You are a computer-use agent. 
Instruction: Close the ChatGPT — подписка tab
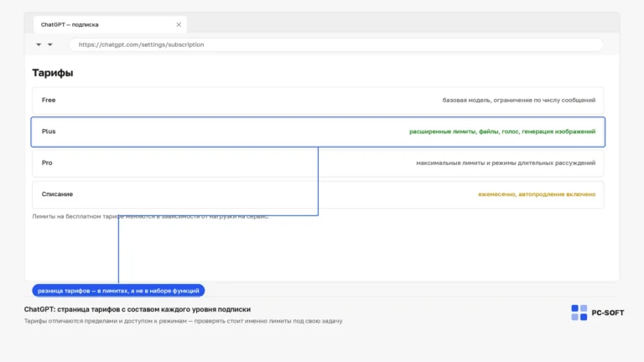coord(179,24)
